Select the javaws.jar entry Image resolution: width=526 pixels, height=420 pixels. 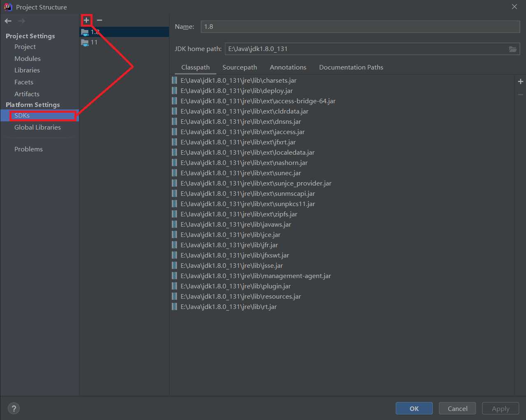tap(342, 225)
